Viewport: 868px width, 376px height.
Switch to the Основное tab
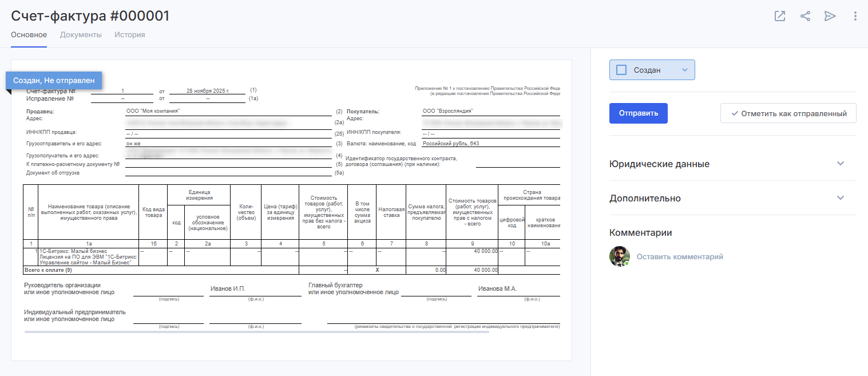(29, 35)
